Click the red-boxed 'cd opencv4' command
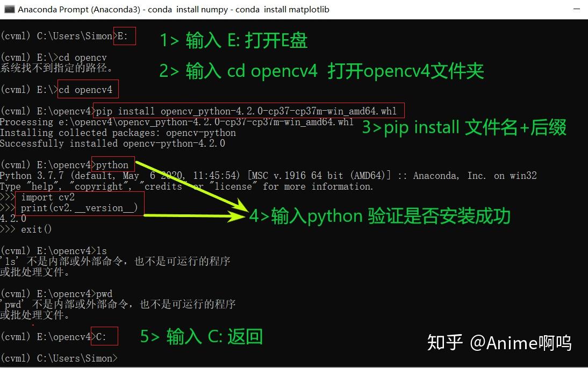Screen dimensions: 588x368 click(x=88, y=89)
